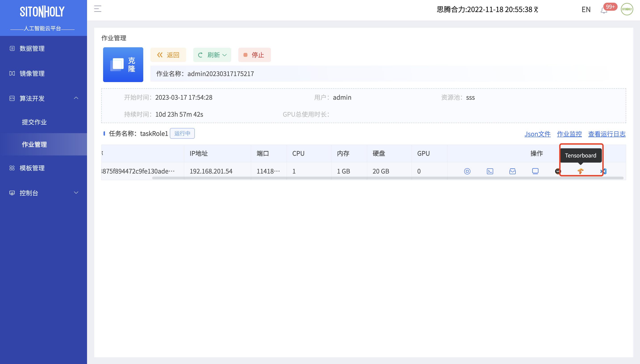This screenshot has width=640, height=364.
Task: Click the inbox tray icon in operations
Action: tap(512, 171)
